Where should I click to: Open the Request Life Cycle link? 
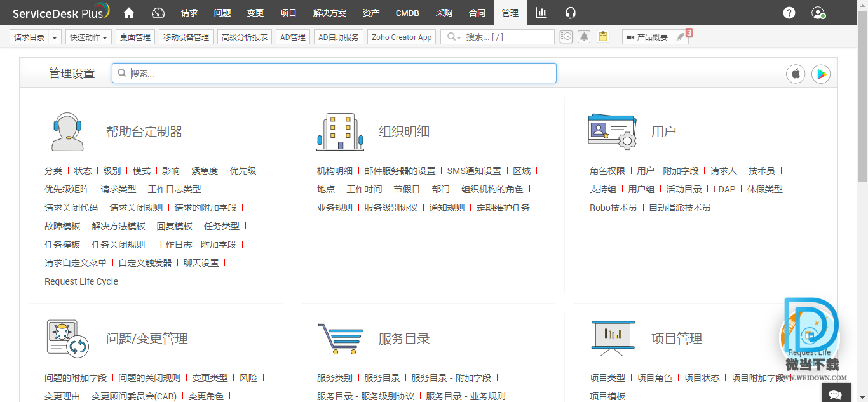(81, 281)
